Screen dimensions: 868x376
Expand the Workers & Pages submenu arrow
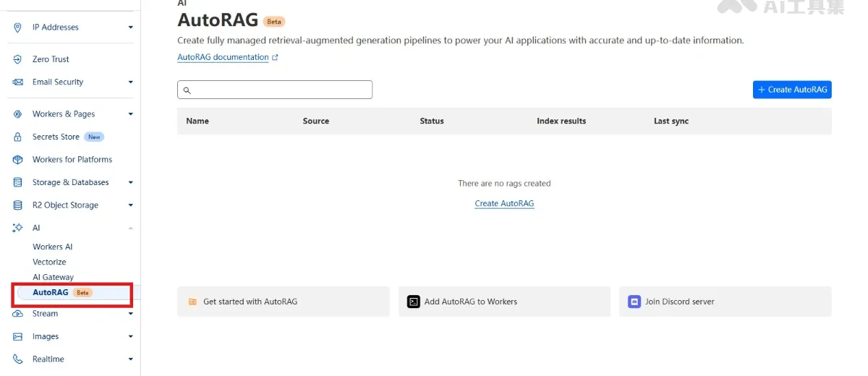pos(131,114)
